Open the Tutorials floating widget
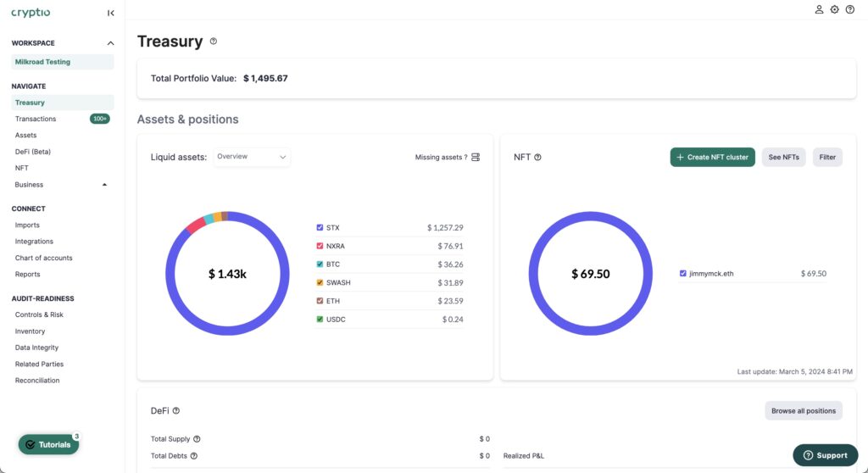Image resolution: width=868 pixels, height=473 pixels. tap(48, 444)
